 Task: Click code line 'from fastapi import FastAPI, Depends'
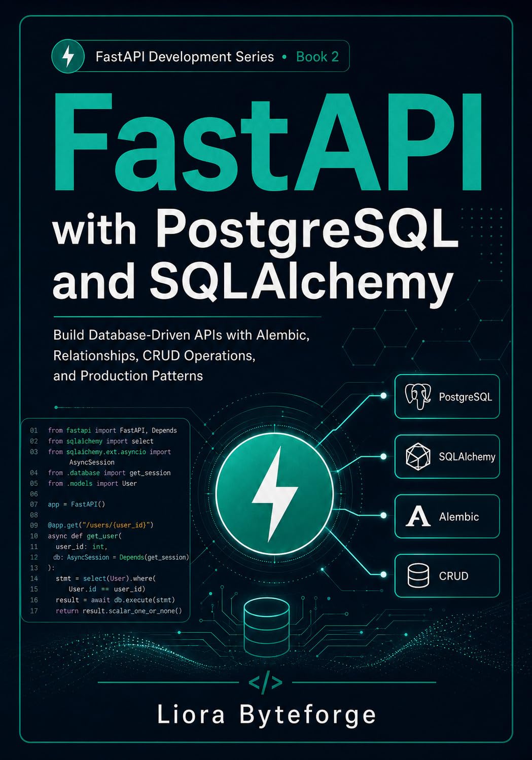point(112,430)
